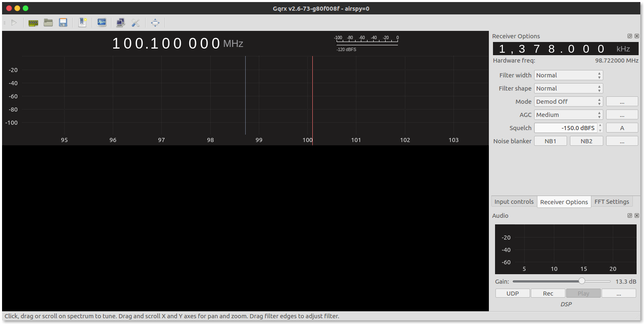
Task: Click the -120 dBFS meter reading
Action: [346, 49]
